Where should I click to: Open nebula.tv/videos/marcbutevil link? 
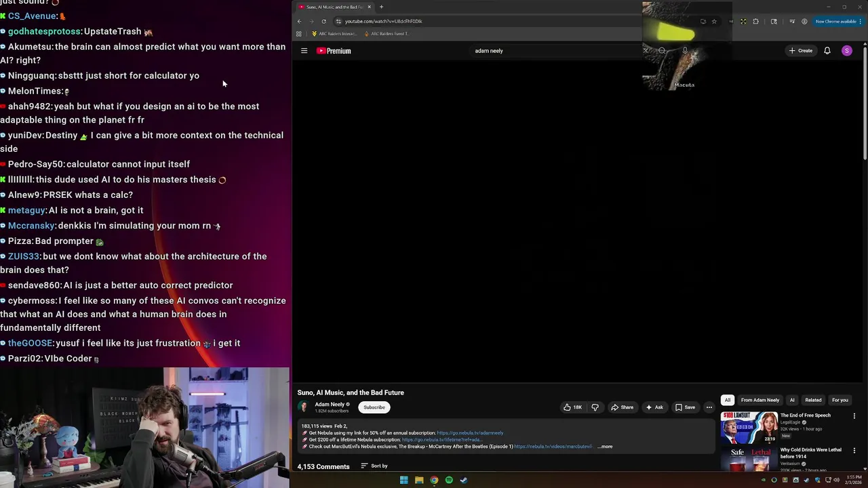[553, 447]
